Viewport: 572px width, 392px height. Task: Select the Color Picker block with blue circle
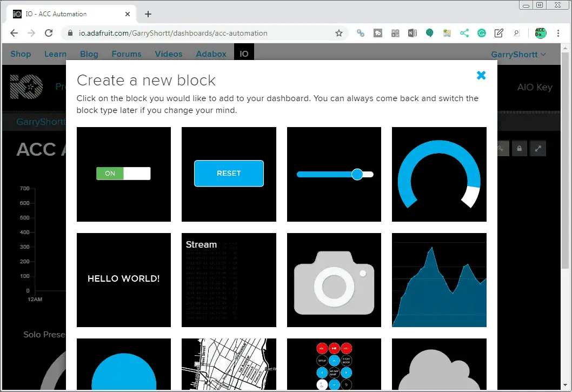(124, 364)
